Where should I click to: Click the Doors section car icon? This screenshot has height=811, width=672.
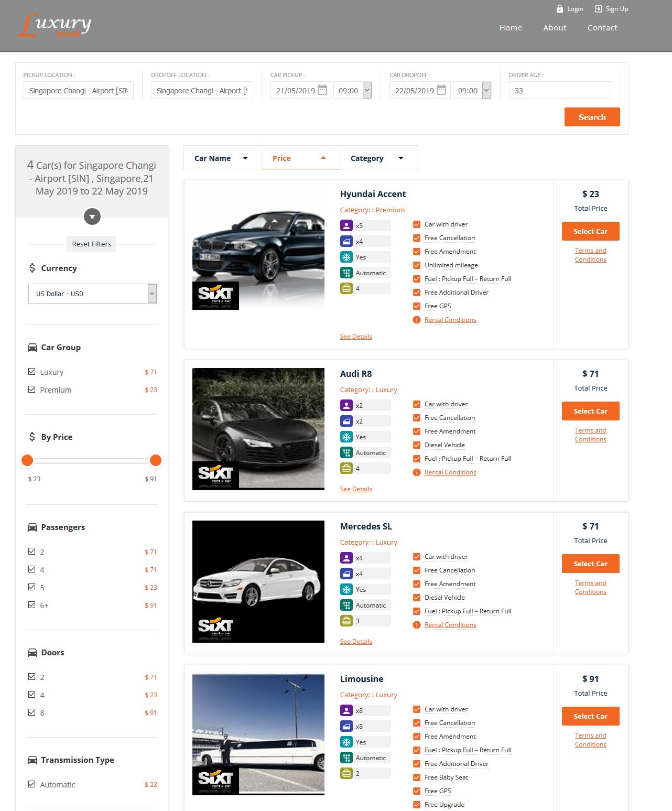tap(32, 653)
